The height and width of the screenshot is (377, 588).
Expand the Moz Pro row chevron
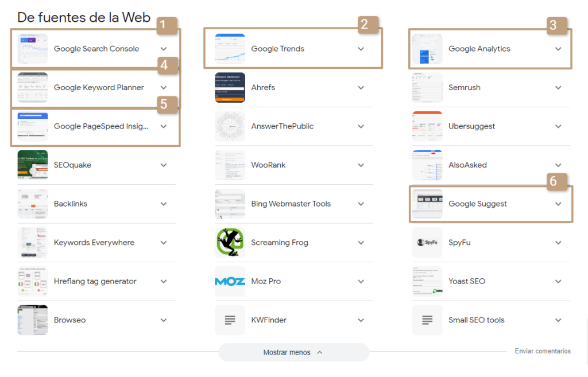coord(361,281)
